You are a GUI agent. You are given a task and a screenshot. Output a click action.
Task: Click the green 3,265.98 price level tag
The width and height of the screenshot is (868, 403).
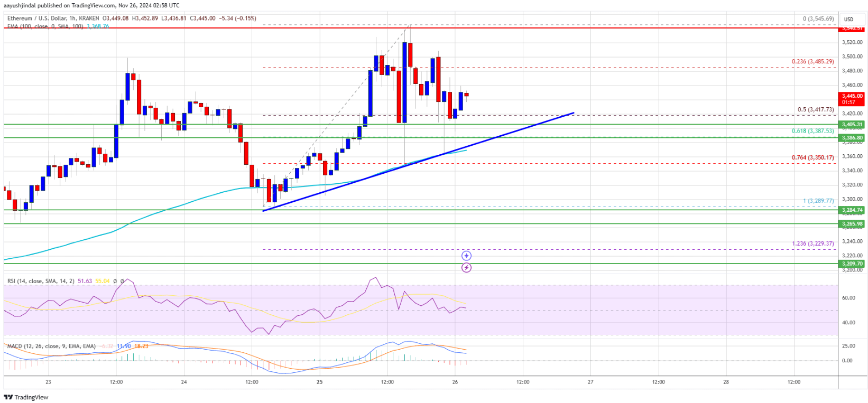point(852,223)
